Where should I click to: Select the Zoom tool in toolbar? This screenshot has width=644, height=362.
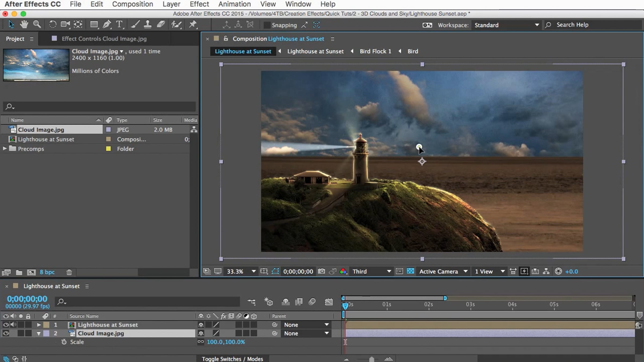(37, 24)
